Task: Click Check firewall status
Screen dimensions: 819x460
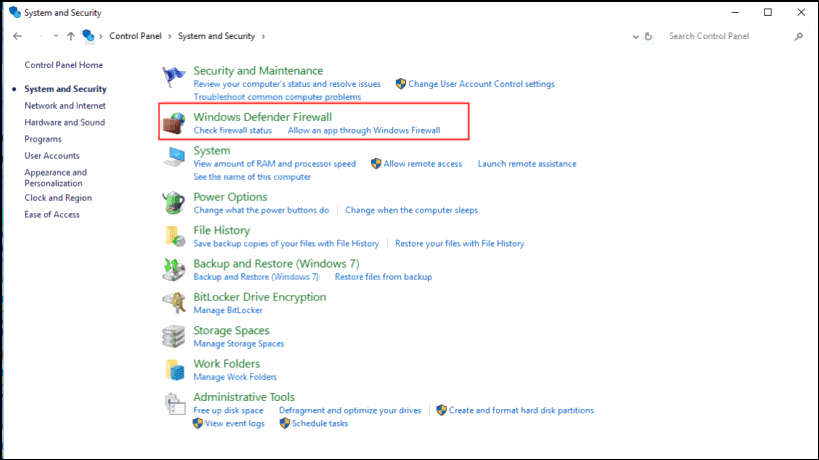Action: (x=232, y=131)
